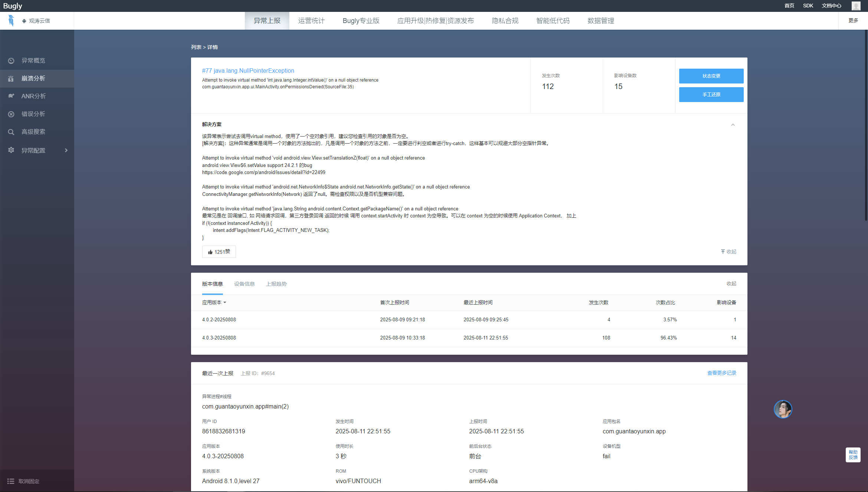Click the 帮助反馈 floating button

point(853,455)
